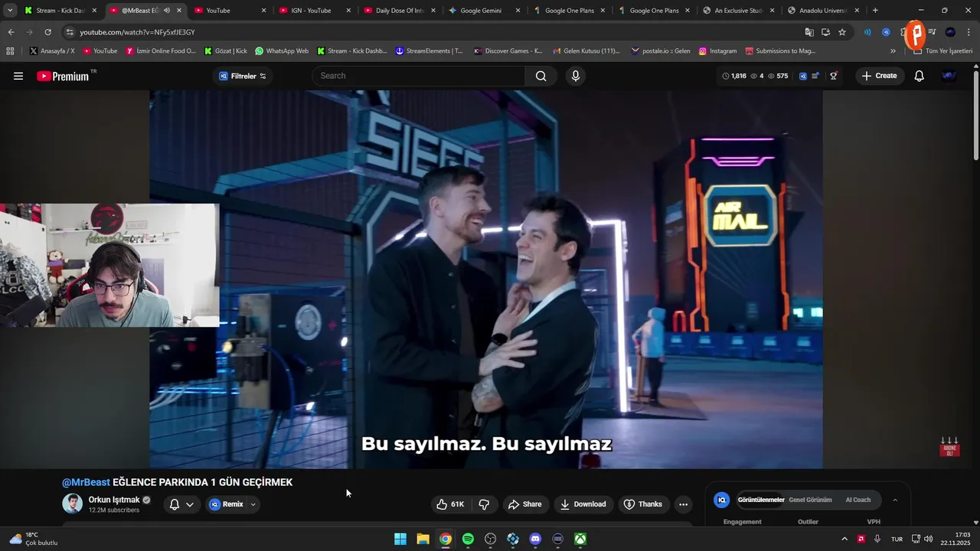Go back to previous page
The height and width of the screenshot is (551, 980).
11,32
